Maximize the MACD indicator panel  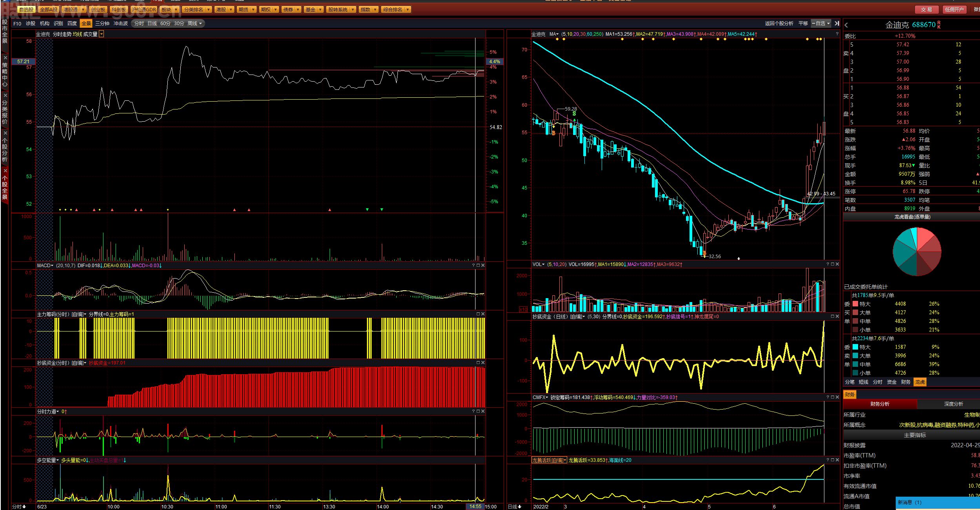tap(478, 266)
